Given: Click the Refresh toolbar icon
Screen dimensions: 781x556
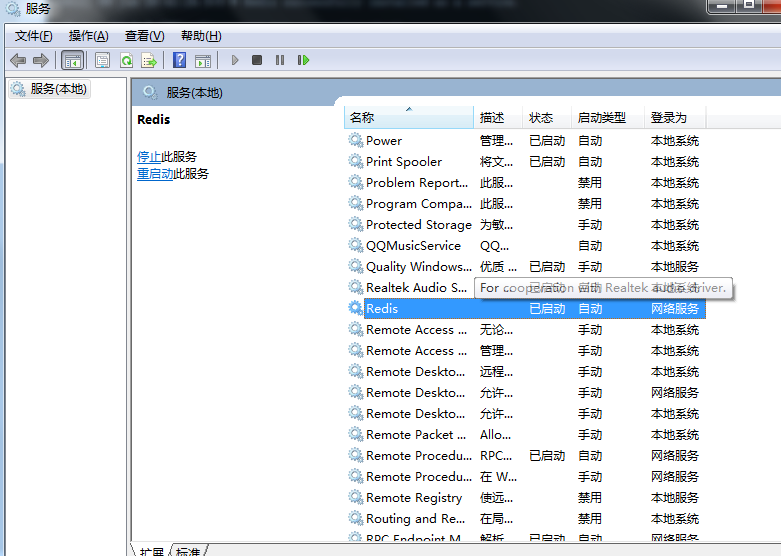Looking at the screenshot, I should pyautogui.click(x=127, y=61).
